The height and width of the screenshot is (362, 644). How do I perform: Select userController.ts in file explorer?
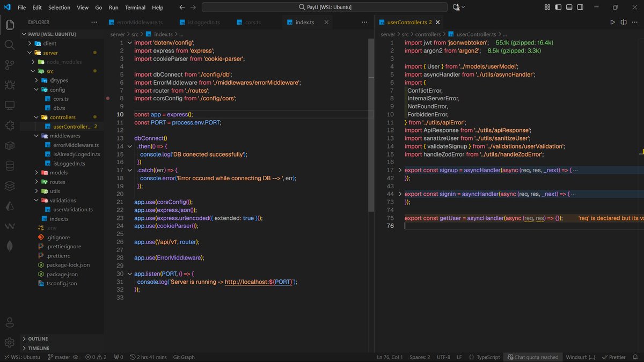(x=62, y=127)
